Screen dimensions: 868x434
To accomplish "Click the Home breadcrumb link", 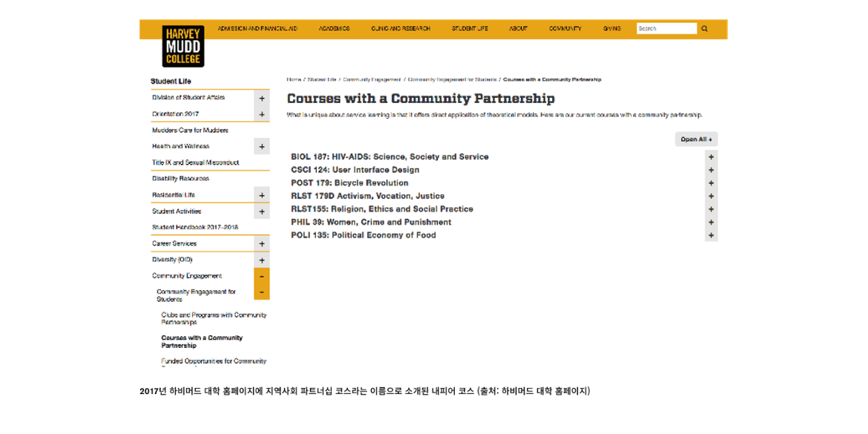I will (294, 79).
